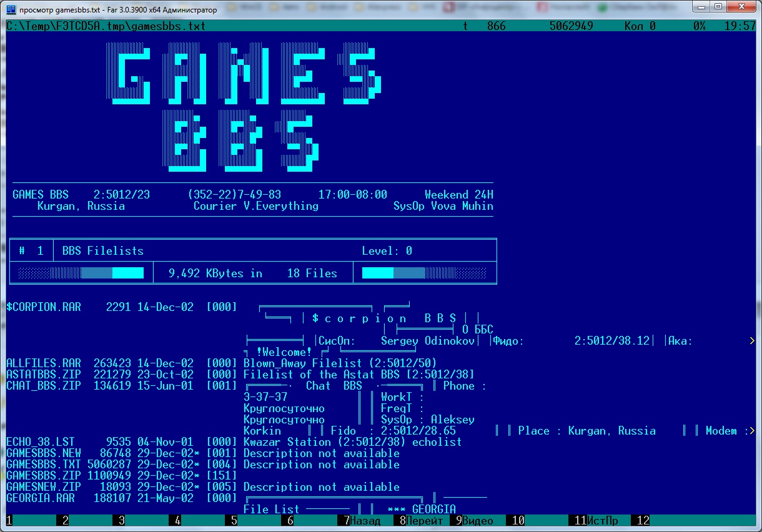Image resolution: width=762 pixels, height=532 pixels.
Task: Click '3-37-37' phone number line
Action: [x=265, y=397]
